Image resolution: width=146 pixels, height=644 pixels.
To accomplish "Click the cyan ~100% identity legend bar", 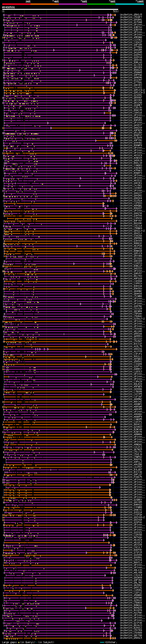I will click(x=130, y=4).
